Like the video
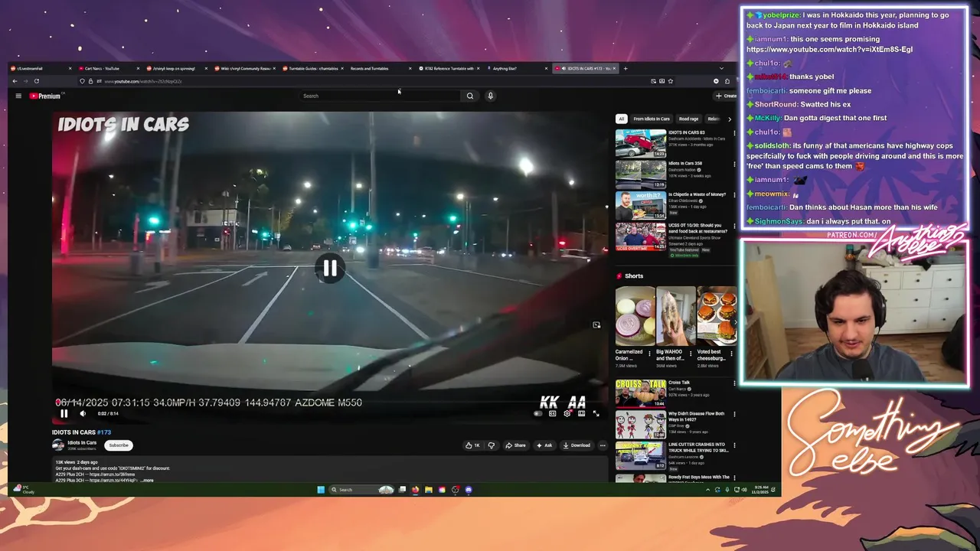Screen dimensions: 980x551 472,445
